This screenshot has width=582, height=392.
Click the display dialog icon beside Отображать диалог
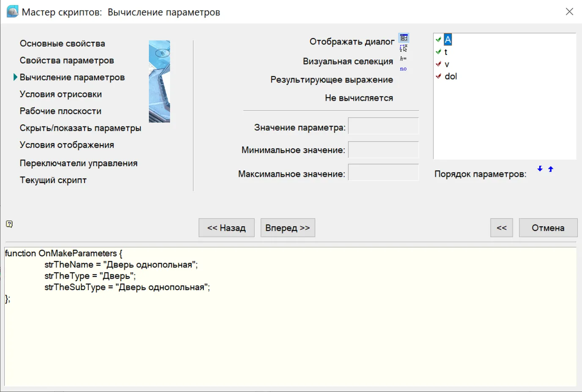click(404, 38)
